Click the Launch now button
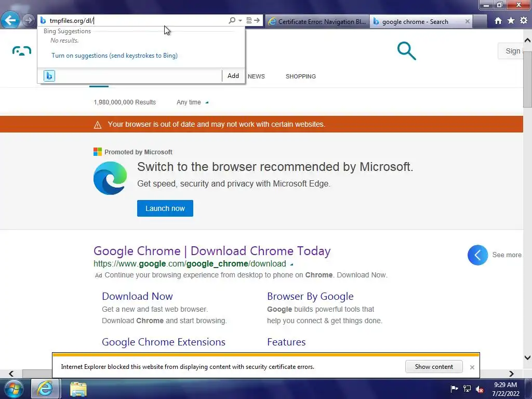 point(165,208)
